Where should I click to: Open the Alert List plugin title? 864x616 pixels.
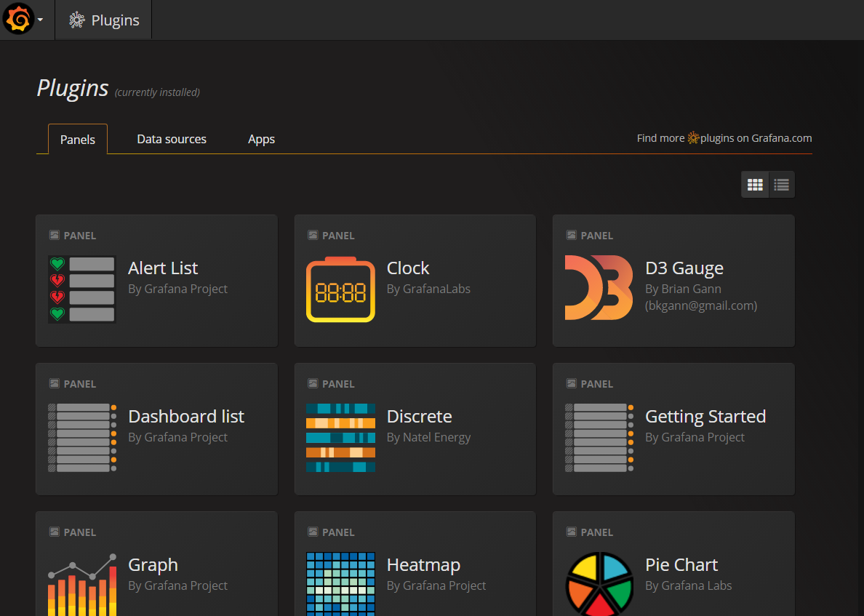tap(163, 268)
